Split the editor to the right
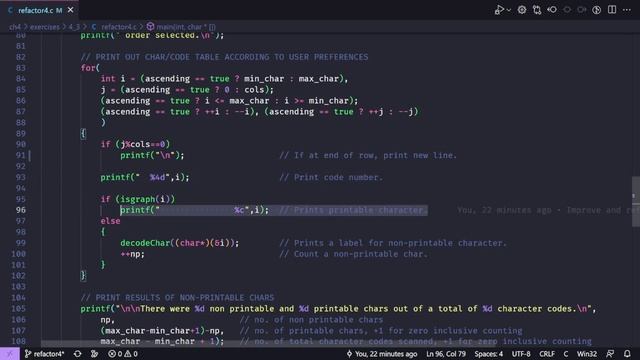Image resolution: width=640 pixels, height=360 pixels. [612, 10]
